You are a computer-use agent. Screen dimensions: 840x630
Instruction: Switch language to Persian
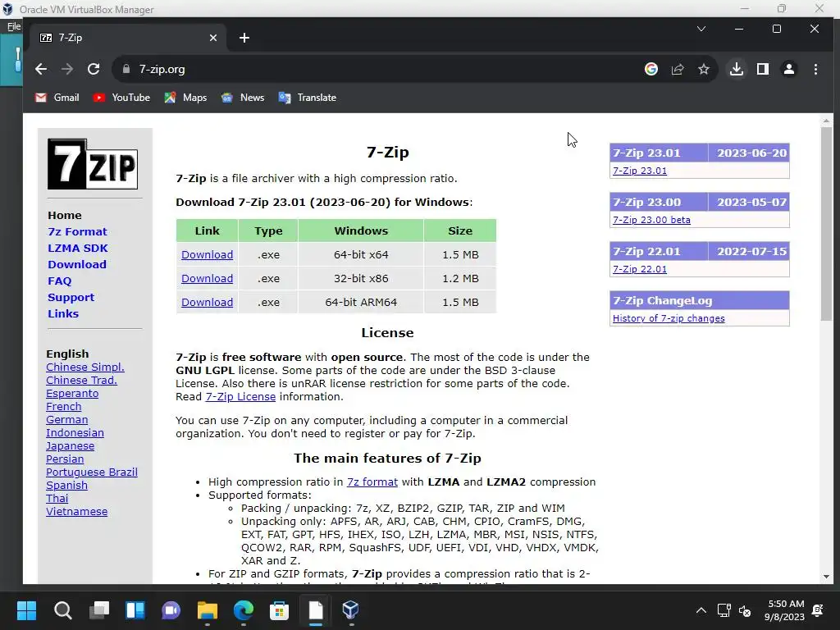(65, 459)
